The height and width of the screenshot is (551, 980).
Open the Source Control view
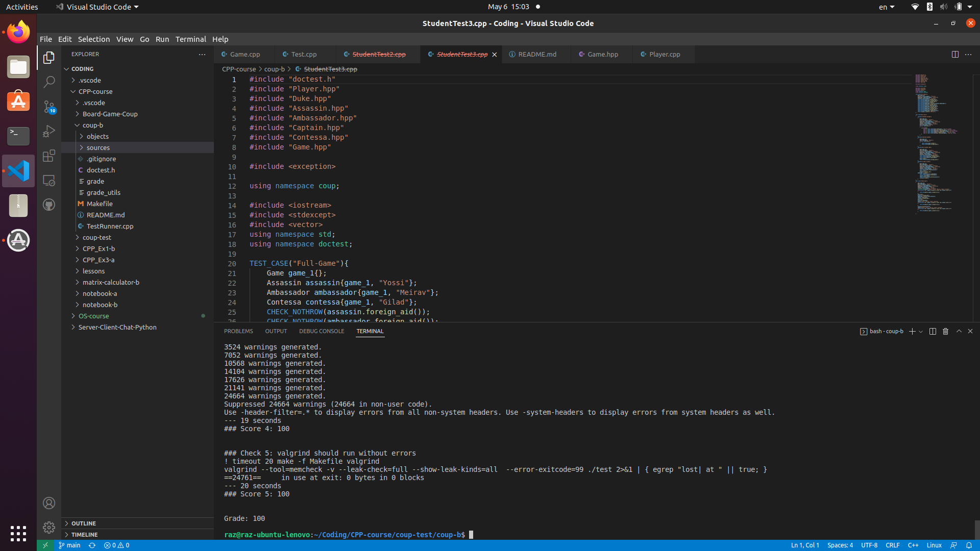pyautogui.click(x=49, y=107)
